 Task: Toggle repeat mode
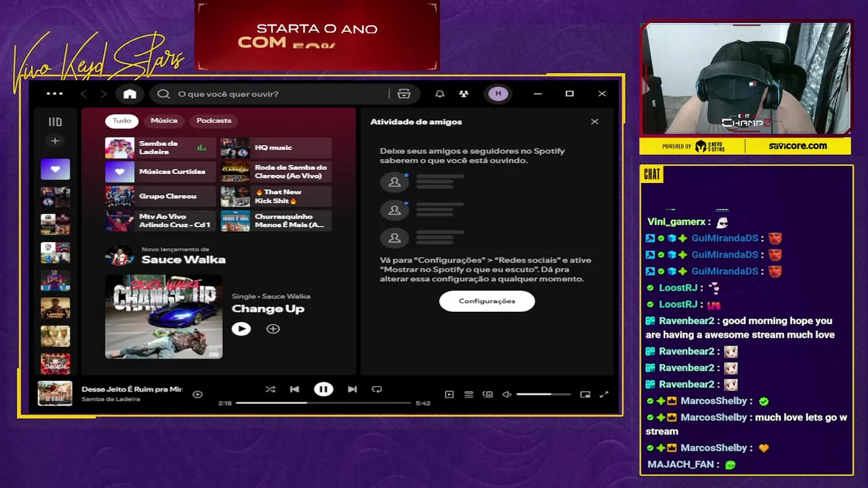[x=376, y=390]
